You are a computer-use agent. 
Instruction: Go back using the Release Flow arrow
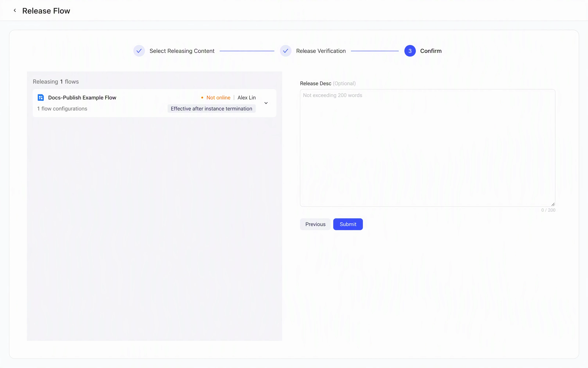click(x=15, y=10)
